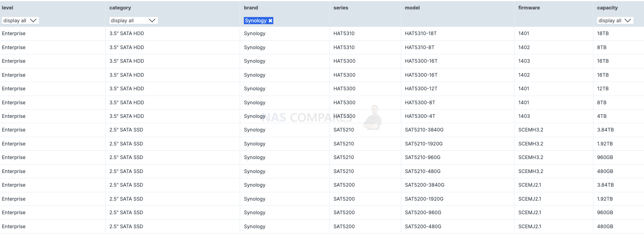Select model cell SAT5200-480G

(x=423, y=227)
